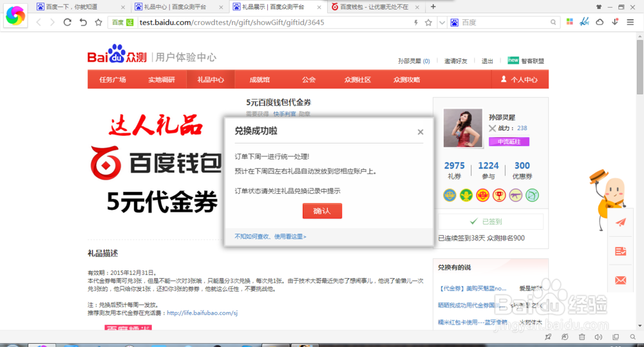Click the favorite star inside address bar
The height and width of the screenshot is (347, 644).
pyautogui.click(x=428, y=23)
